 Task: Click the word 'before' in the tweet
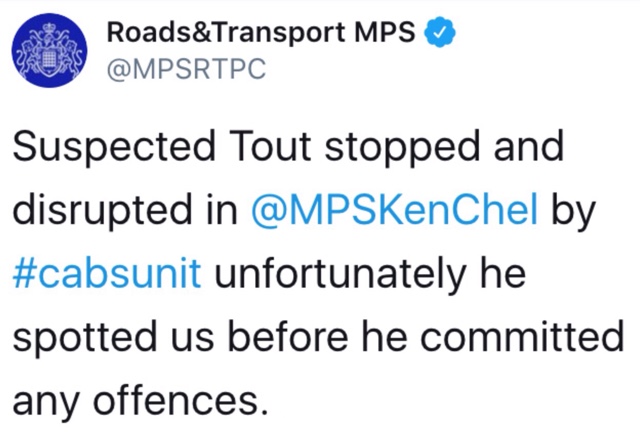point(288,335)
